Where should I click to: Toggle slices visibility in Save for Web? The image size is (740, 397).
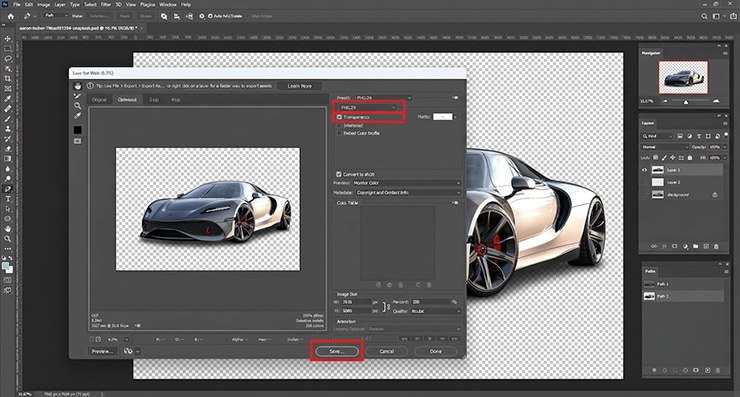click(x=77, y=141)
